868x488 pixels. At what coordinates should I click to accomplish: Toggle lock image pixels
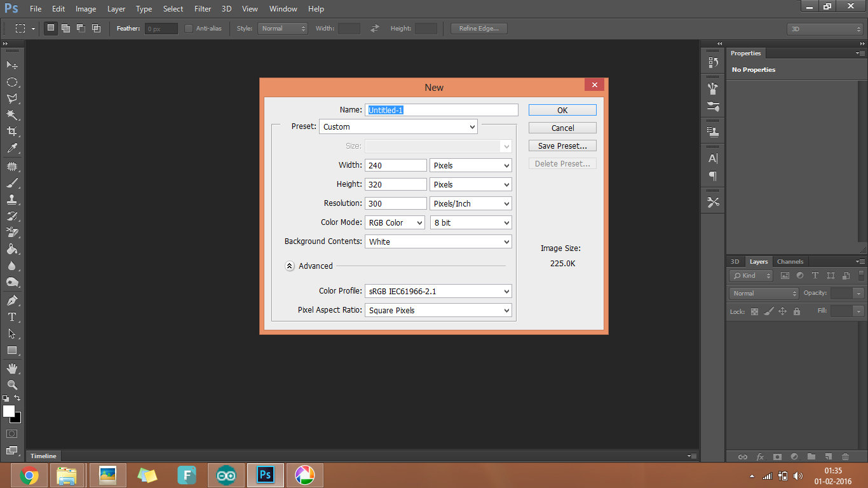point(768,312)
